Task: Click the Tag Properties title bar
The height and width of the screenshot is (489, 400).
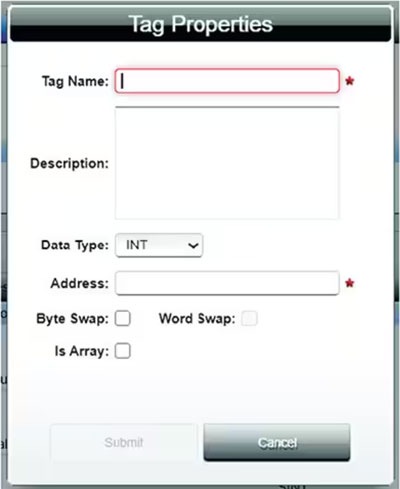Action: [200, 24]
